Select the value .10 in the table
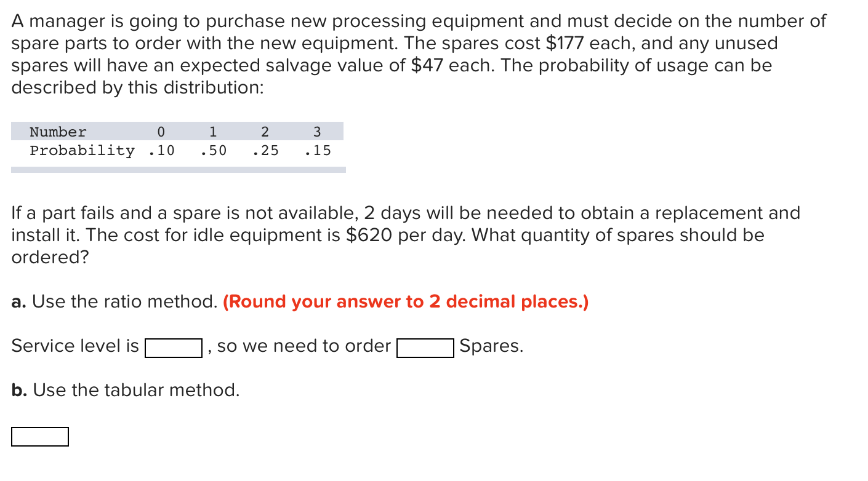Screen dimensions: 868x481 pos(161,150)
